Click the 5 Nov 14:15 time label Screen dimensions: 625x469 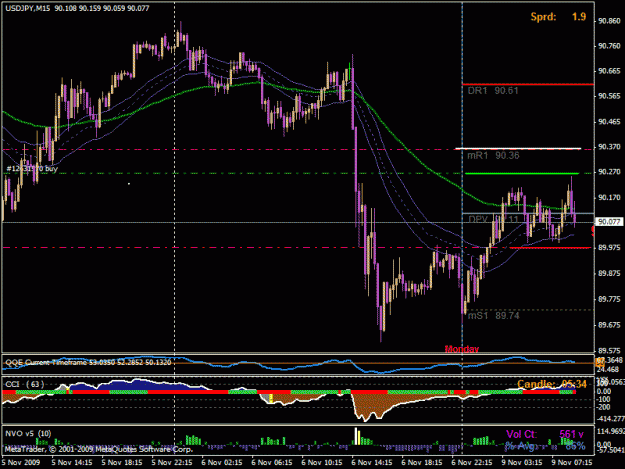[72, 463]
